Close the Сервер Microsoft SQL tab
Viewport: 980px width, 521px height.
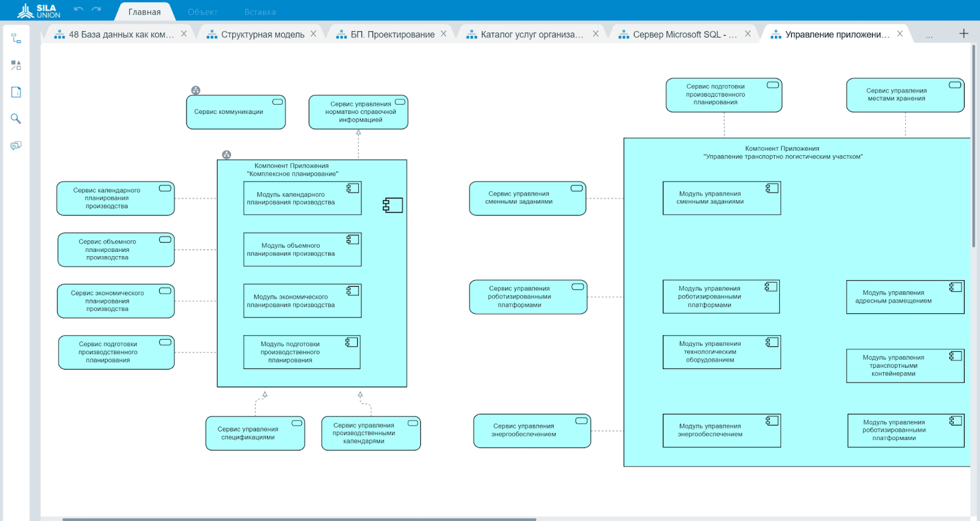(x=747, y=34)
